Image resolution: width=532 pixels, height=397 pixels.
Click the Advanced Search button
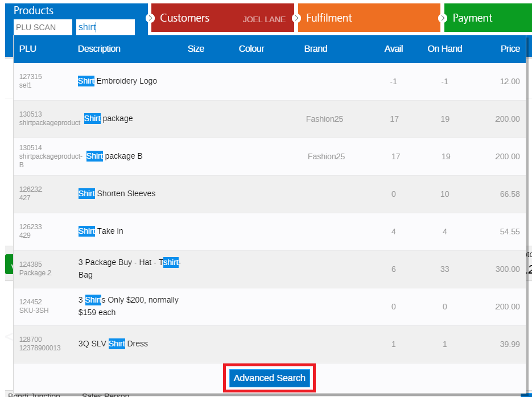[x=269, y=378]
